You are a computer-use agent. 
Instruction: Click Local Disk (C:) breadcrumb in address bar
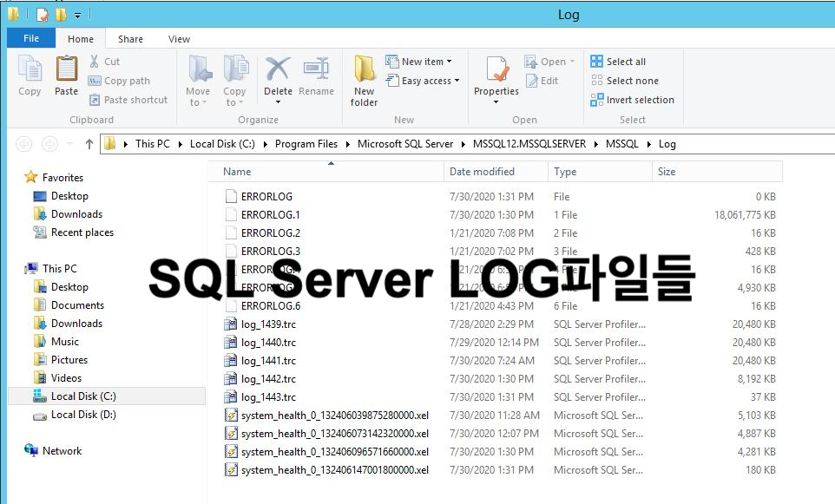[x=222, y=144]
